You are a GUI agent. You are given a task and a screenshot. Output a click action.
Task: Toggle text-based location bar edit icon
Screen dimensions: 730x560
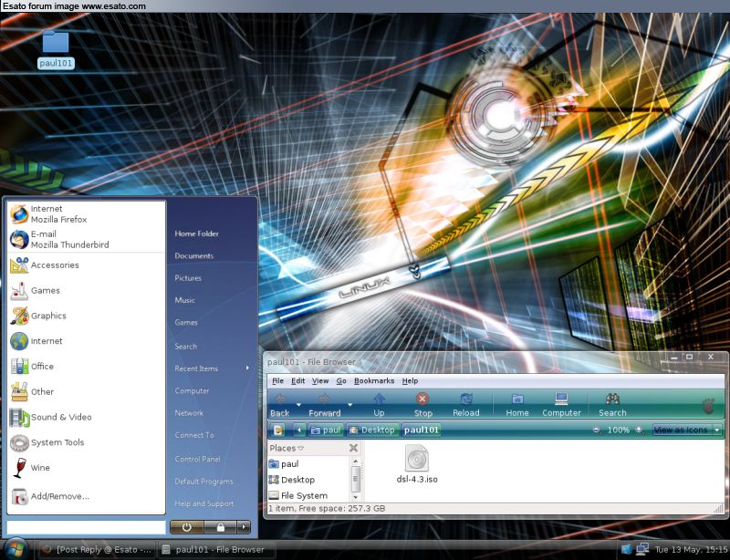tap(278, 430)
